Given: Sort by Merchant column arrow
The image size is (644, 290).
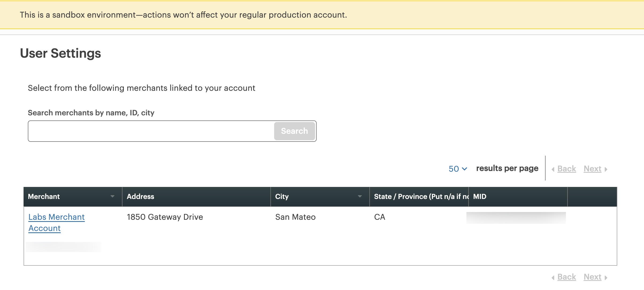Looking at the screenshot, I should (113, 197).
